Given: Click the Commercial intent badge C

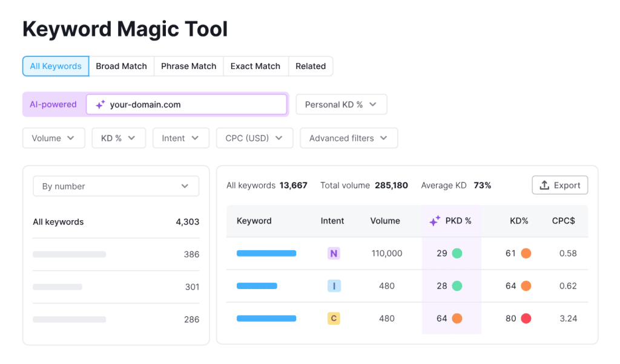Looking at the screenshot, I should coord(333,319).
